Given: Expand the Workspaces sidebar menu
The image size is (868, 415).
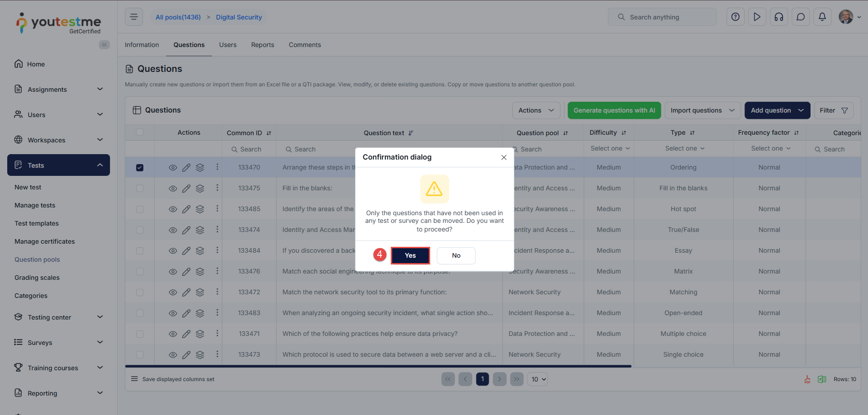Looking at the screenshot, I should [59, 140].
